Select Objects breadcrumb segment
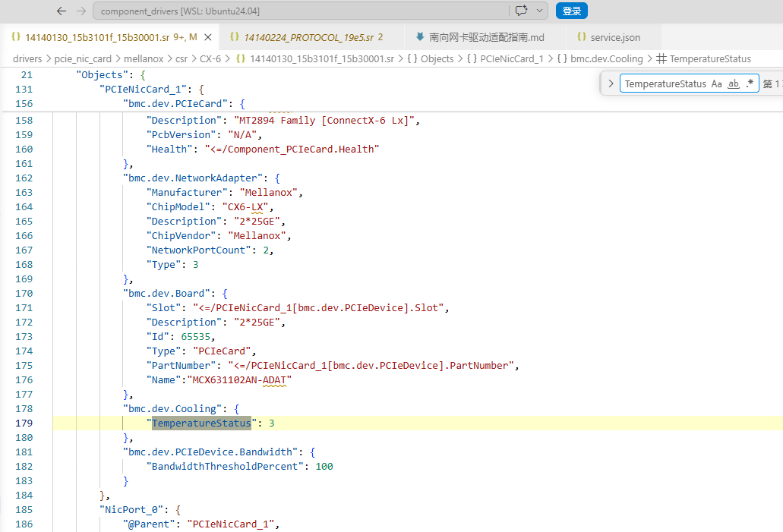 coord(437,59)
